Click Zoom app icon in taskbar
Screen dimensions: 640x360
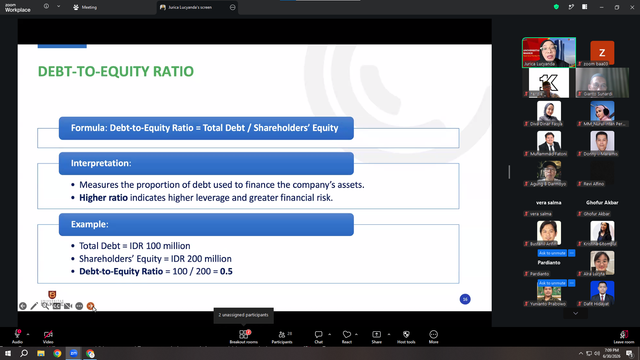point(74,353)
